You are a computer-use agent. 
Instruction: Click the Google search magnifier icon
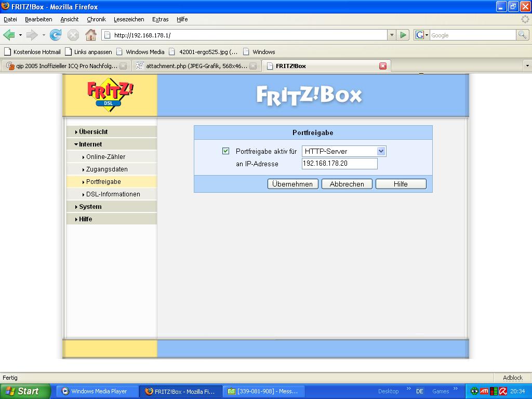[x=522, y=35]
